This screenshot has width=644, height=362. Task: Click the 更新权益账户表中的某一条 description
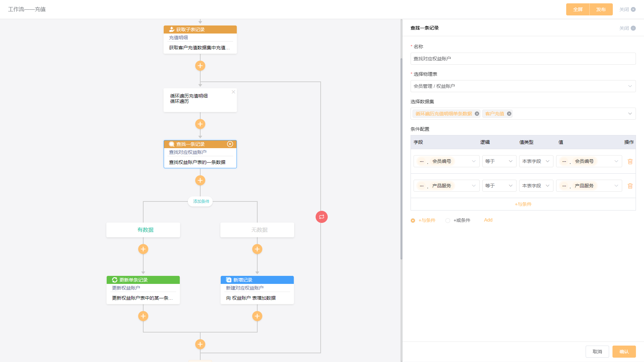tap(143, 298)
